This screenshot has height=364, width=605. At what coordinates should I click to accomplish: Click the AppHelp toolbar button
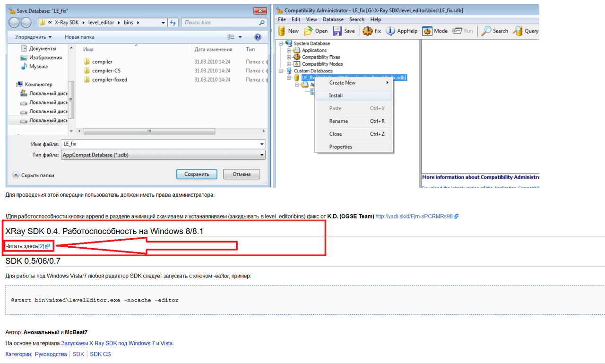(402, 31)
